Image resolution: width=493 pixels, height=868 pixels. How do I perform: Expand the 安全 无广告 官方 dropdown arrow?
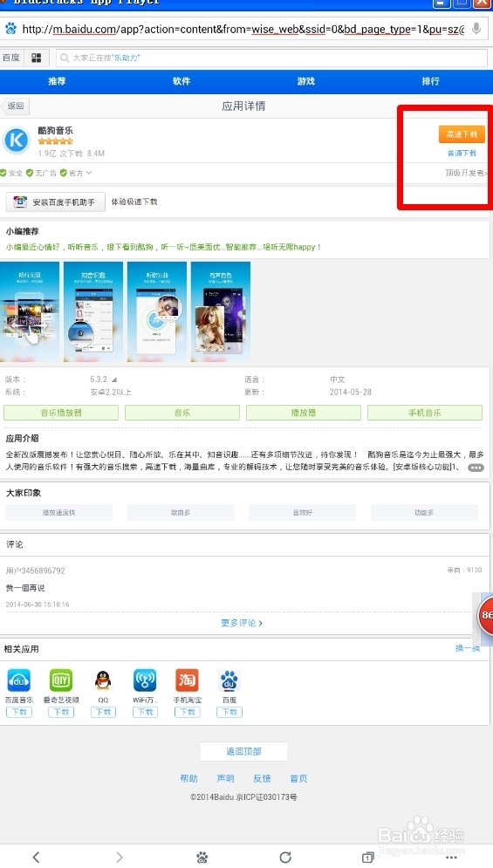89,173
